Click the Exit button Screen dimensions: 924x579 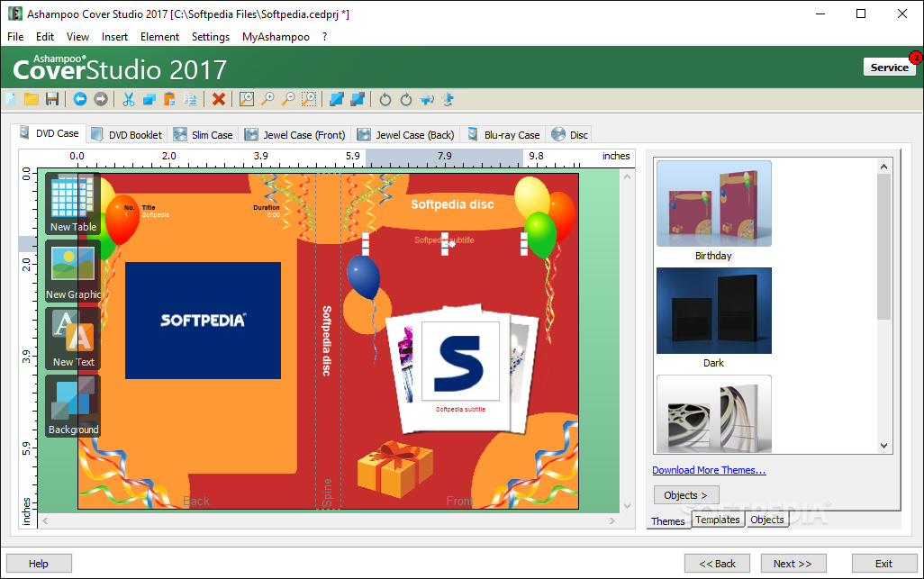point(884,564)
